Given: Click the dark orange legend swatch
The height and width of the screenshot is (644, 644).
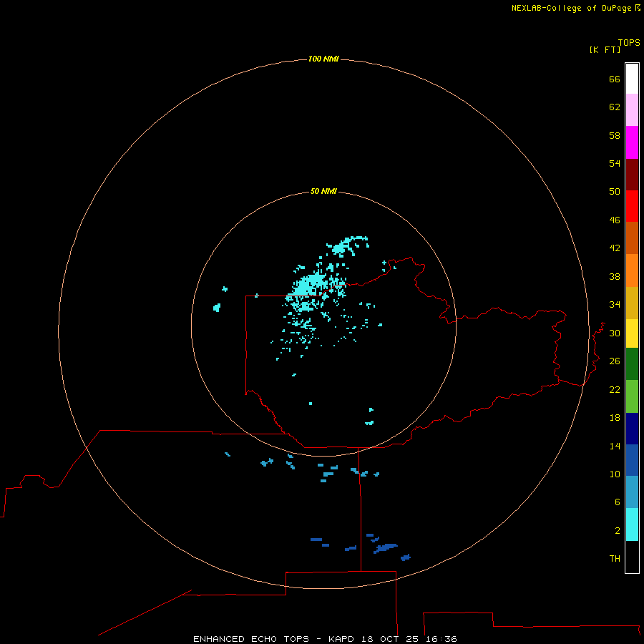Looking at the screenshot, I should coord(632,238).
